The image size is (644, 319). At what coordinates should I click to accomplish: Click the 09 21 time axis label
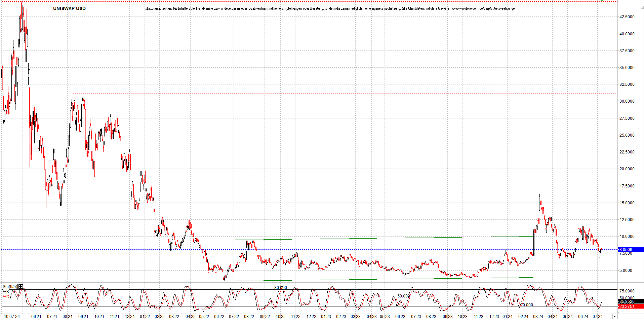pyautogui.click(x=83, y=317)
